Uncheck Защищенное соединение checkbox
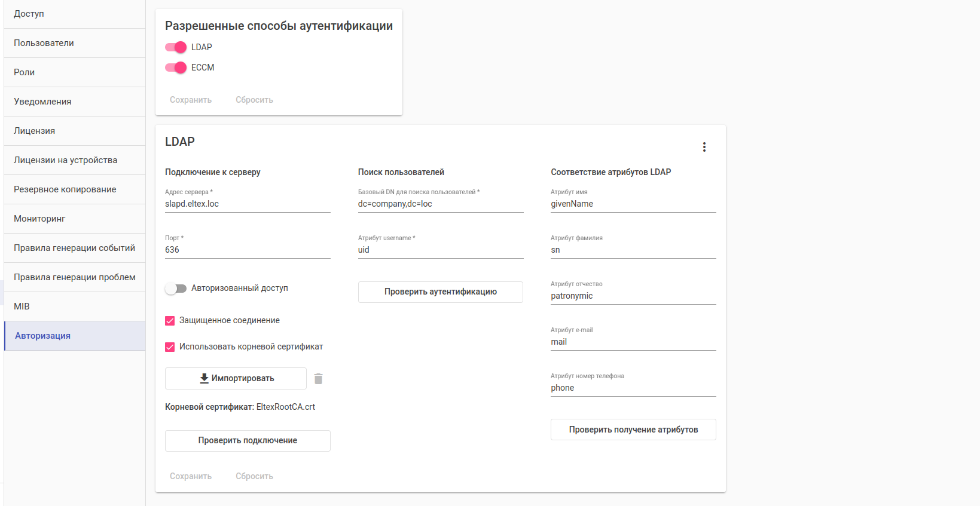Viewport: 980px width, 506px height. 170,321
